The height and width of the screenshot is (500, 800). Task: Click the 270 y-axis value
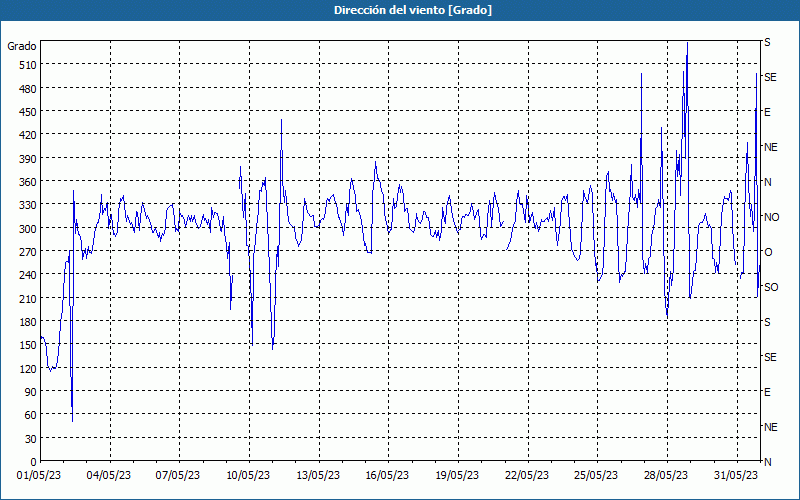click(x=28, y=252)
